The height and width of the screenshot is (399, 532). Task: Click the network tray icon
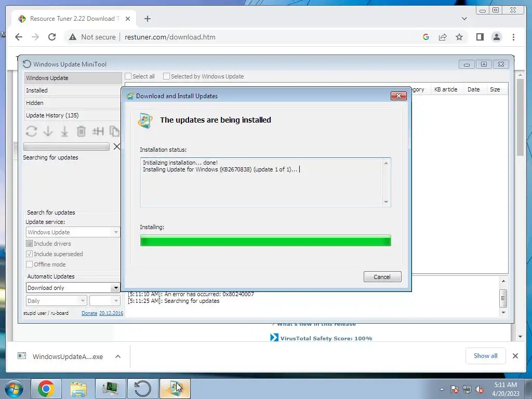(467, 390)
